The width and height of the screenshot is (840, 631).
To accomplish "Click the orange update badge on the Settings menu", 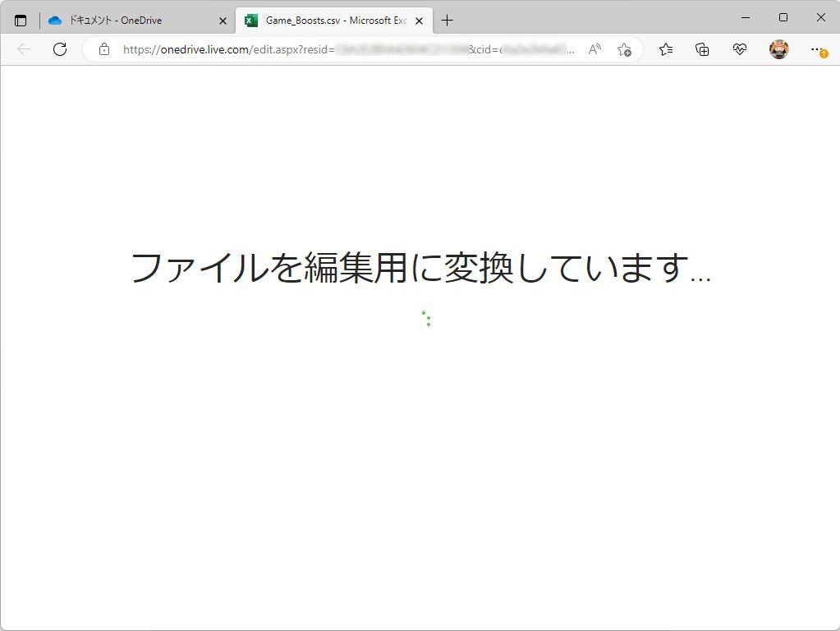I will click(822, 54).
